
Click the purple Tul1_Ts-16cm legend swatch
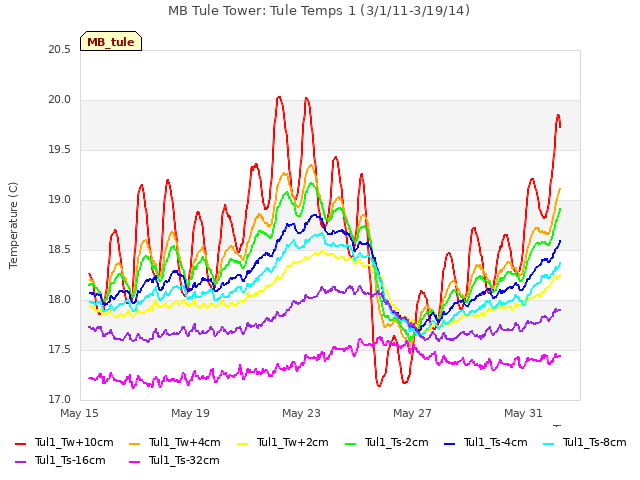click(20, 462)
